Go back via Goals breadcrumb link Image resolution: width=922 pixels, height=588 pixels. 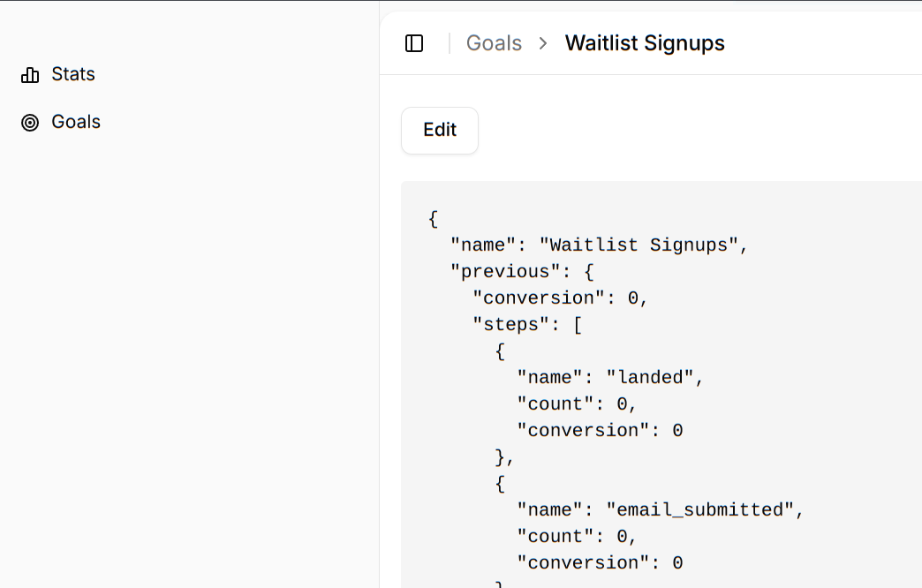click(x=494, y=43)
